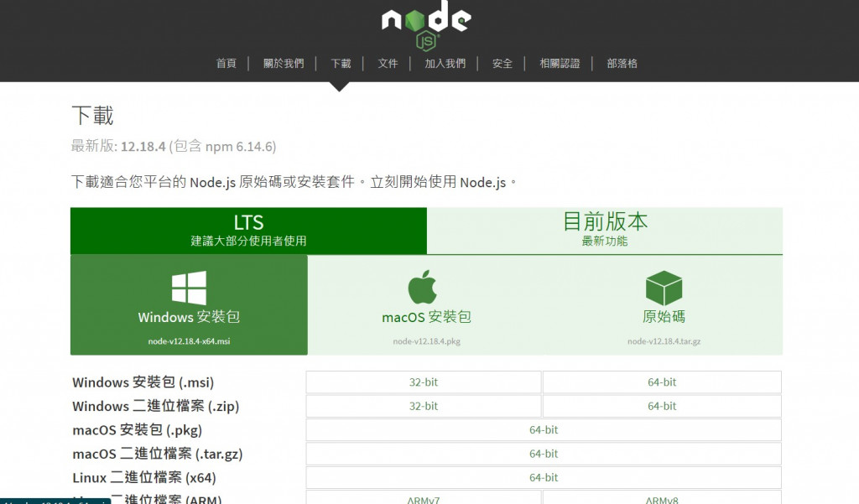Go to the 下載 menu item
859x504 pixels.
[x=341, y=64]
